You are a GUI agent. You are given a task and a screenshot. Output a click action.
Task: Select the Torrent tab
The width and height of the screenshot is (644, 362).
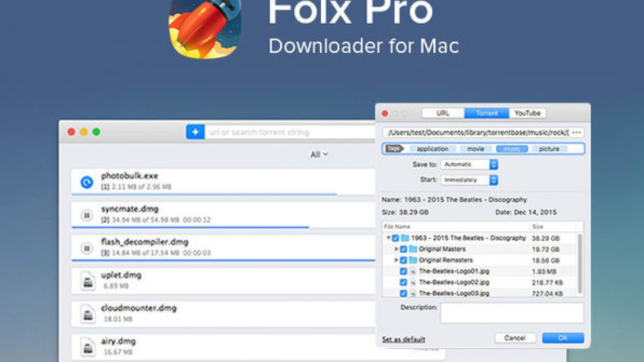pos(487,113)
